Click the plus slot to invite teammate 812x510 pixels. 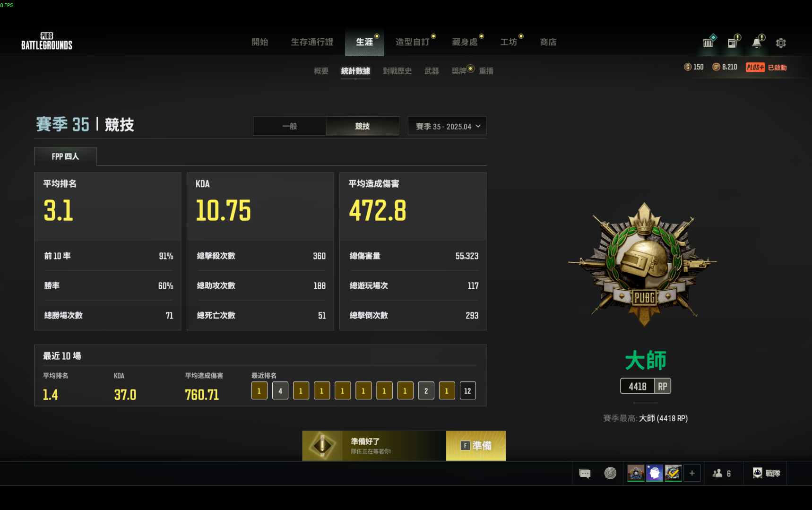[x=692, y=473]
